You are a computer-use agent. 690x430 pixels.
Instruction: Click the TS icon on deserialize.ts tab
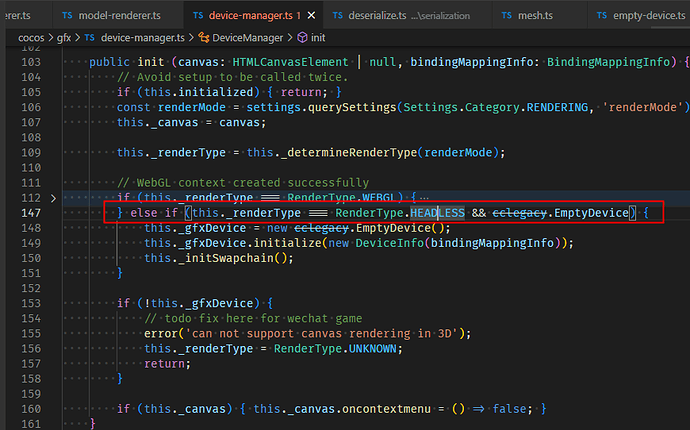(x=338, y=15)
